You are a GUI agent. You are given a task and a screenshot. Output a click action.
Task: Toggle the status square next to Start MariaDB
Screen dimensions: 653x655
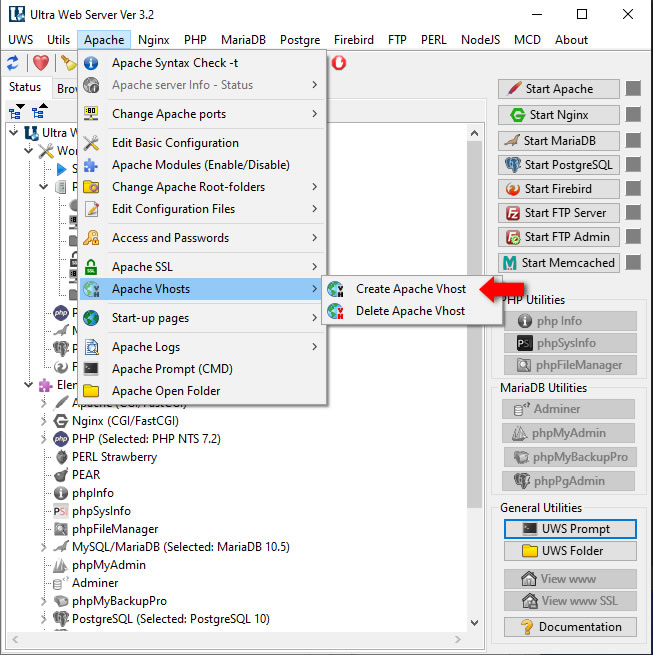633,140
